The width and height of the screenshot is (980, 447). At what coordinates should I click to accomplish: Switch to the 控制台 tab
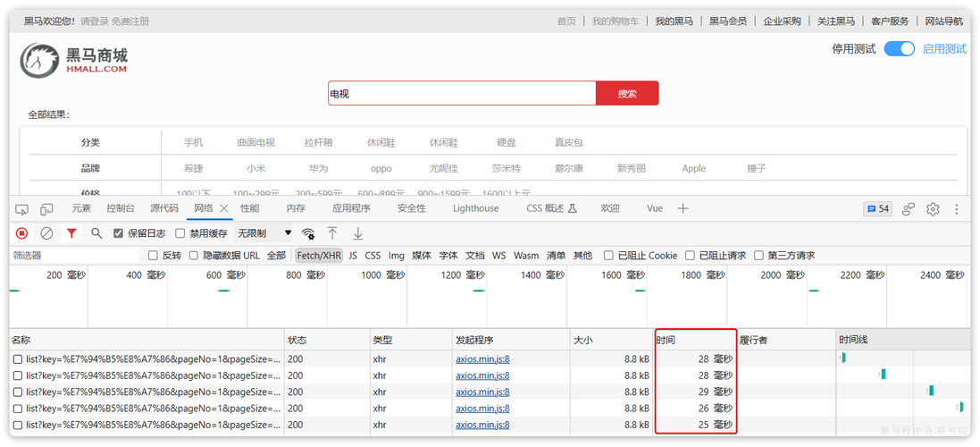coord(120,209)
